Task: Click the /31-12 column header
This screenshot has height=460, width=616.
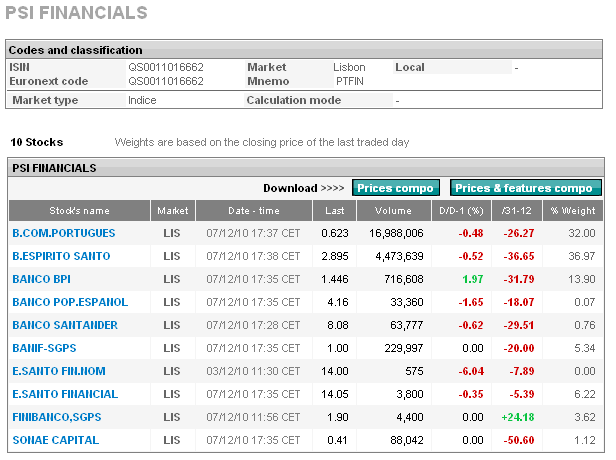Action: pyautogui.click(x=516, y=211)
